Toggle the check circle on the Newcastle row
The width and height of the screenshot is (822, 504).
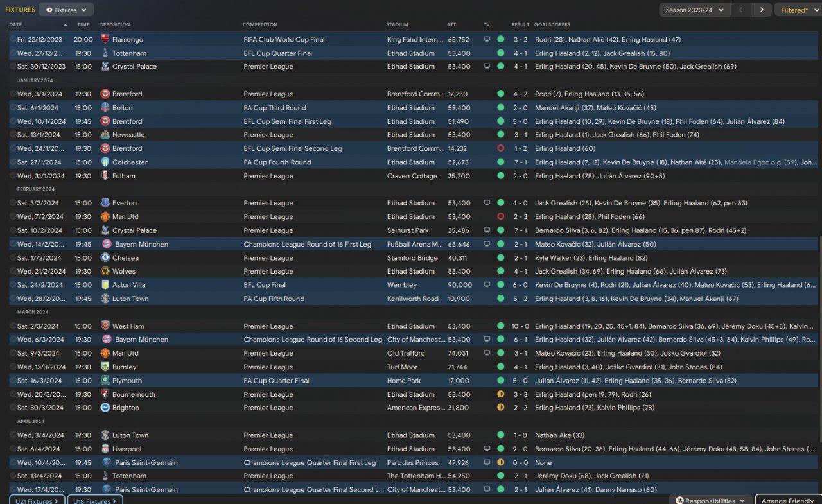[12, 135]
